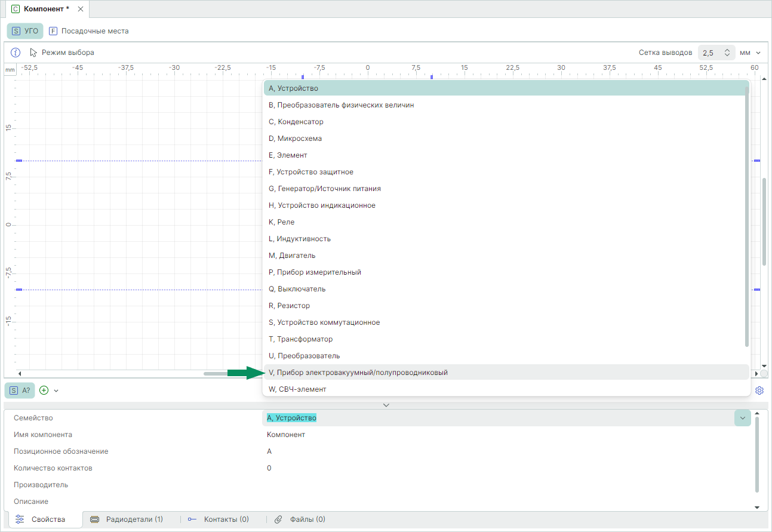Click the pin grid value stepper arrows
772x532 pixels.
point(727,53)
